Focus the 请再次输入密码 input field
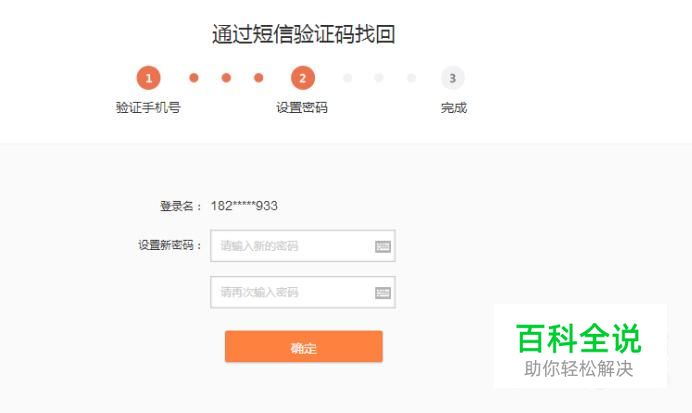The height and width of the screenshot is (413, 692). point(303,292)
